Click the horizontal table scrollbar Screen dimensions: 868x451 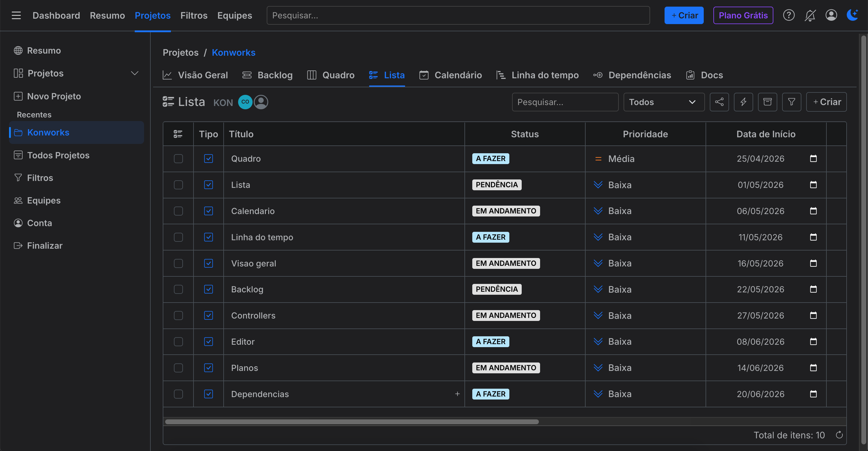pos(351,422)
